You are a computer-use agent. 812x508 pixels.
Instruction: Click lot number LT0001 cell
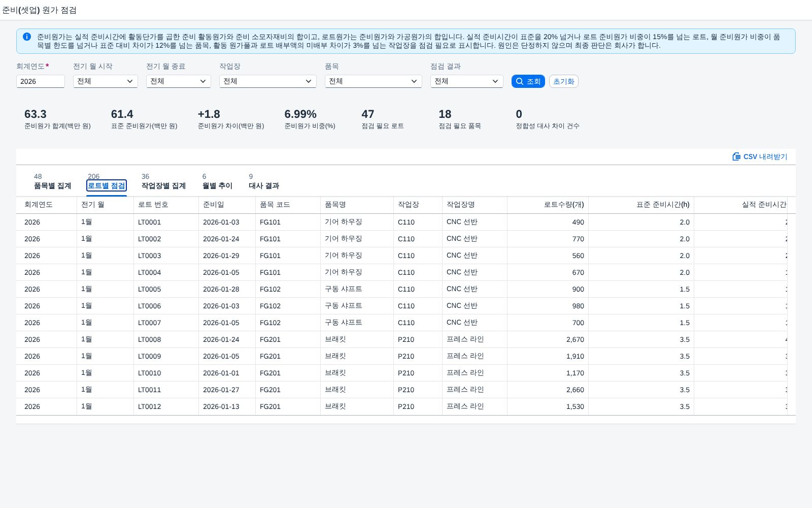(x=166, y=222)
